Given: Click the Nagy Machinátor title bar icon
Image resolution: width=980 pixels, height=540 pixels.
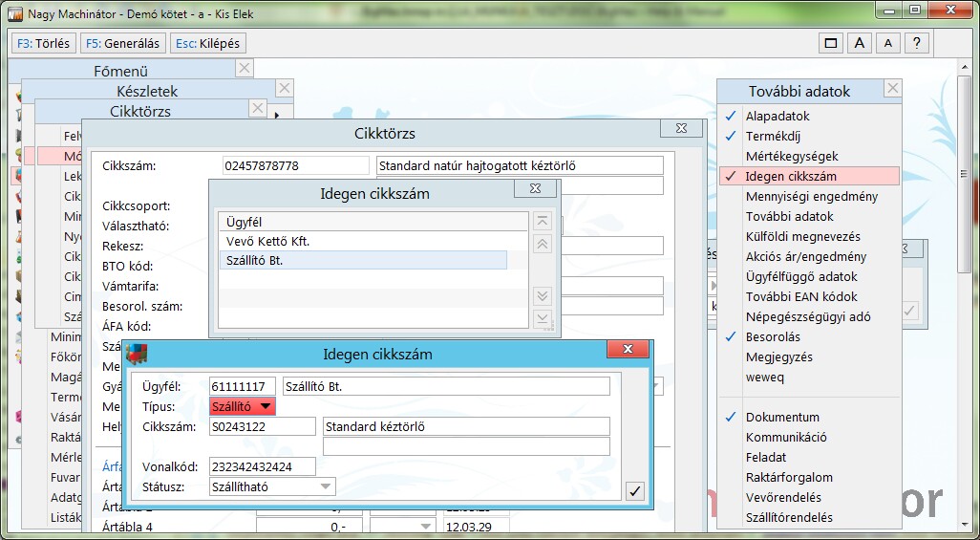Looking at the screenshot, I should click(x=15, y=13).
